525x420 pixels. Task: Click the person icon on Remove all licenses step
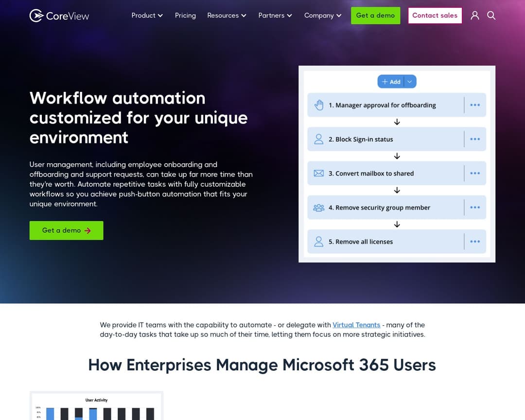[x=319, y=242]
